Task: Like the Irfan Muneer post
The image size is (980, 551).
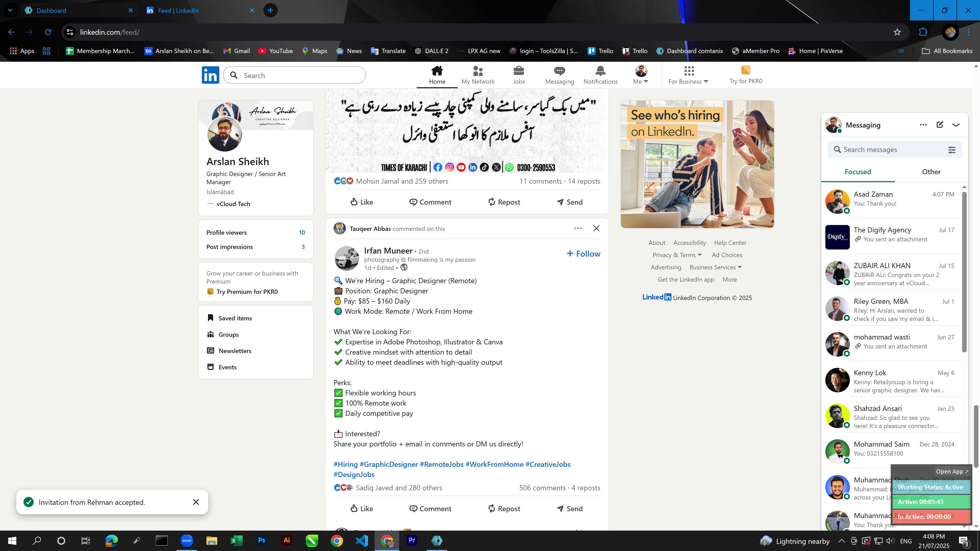Action: pyautogui.click(x=361, y=509)
